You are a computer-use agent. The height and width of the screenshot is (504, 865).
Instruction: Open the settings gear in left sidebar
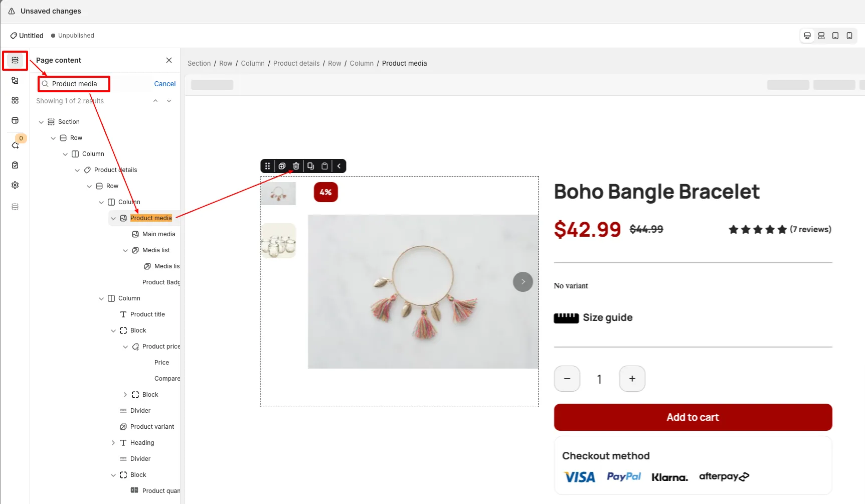click(x=15, y=185)
